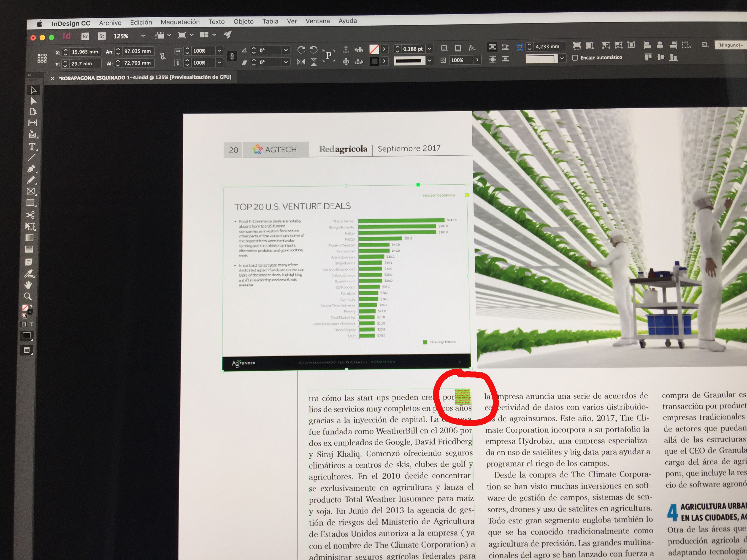This screenshot has width=747, height=560.
Task: Open the 125% zoom level dropdown
Action: (143, 35)
